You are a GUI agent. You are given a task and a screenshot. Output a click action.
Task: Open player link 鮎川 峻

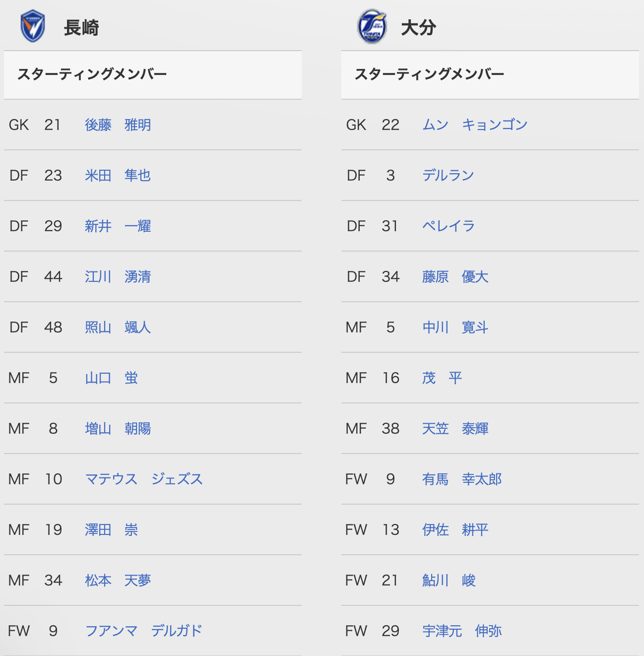[449, 580]
